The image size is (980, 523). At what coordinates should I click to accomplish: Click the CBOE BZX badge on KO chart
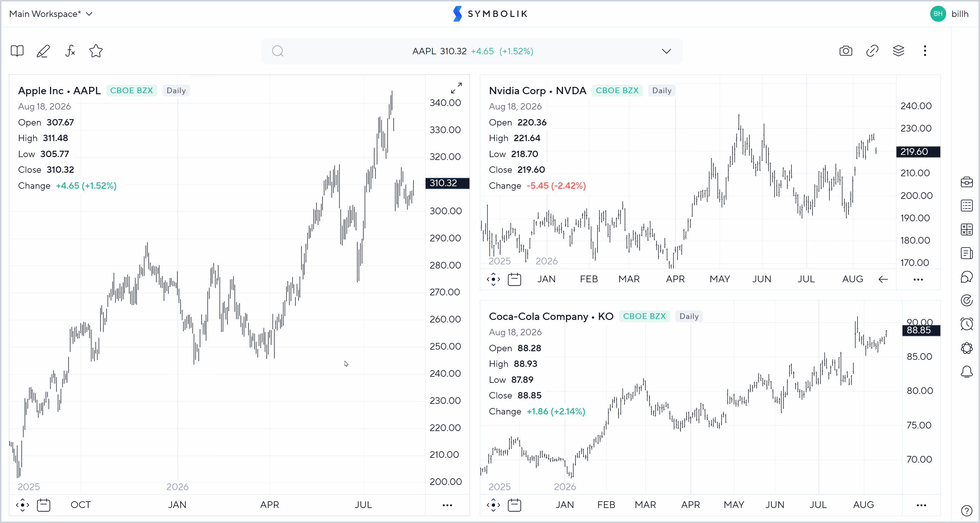[644, 316]
